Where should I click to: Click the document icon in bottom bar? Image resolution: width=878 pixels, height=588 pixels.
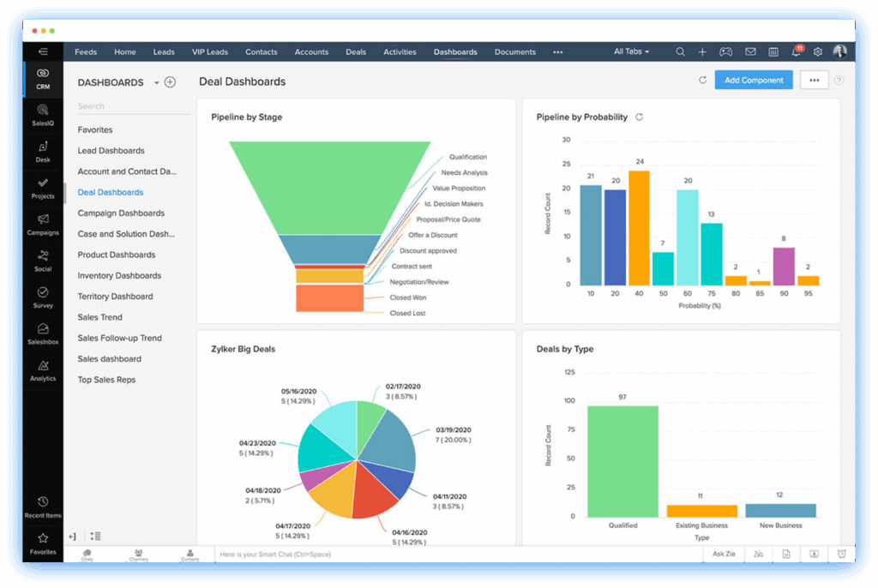(786, 554)
